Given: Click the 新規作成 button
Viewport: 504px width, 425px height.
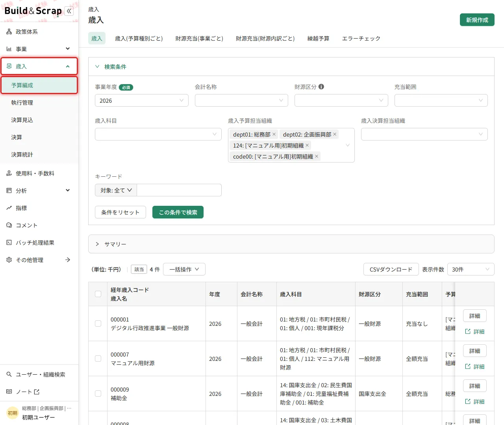Looking at the screenshot, I should coord(477,20).
